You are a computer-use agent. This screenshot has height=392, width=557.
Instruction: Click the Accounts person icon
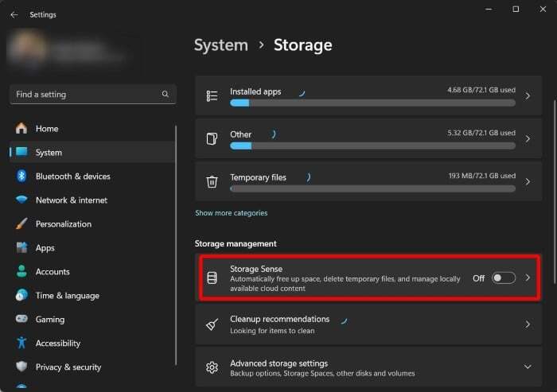coord(21,271)
